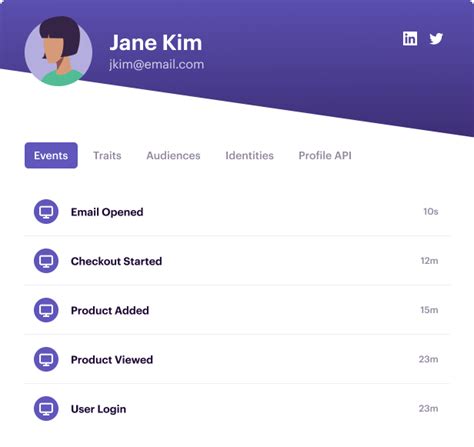474x447 pixels.
Task: Select the monitor icon beside Product Viewed
Action: click(46, 359)
